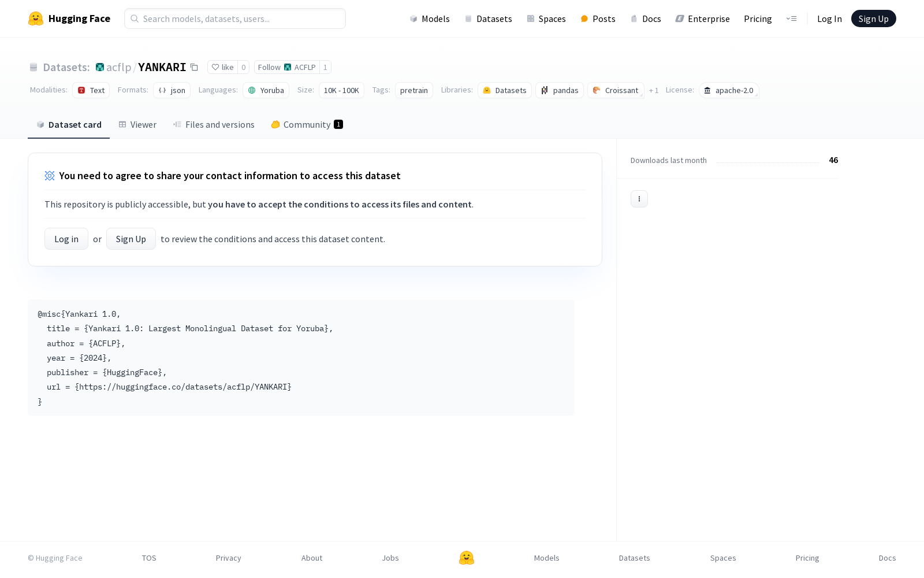This screenshot has width=924, height=578.
Task: Open Posts in the top navigation
Action: point(598,18)
